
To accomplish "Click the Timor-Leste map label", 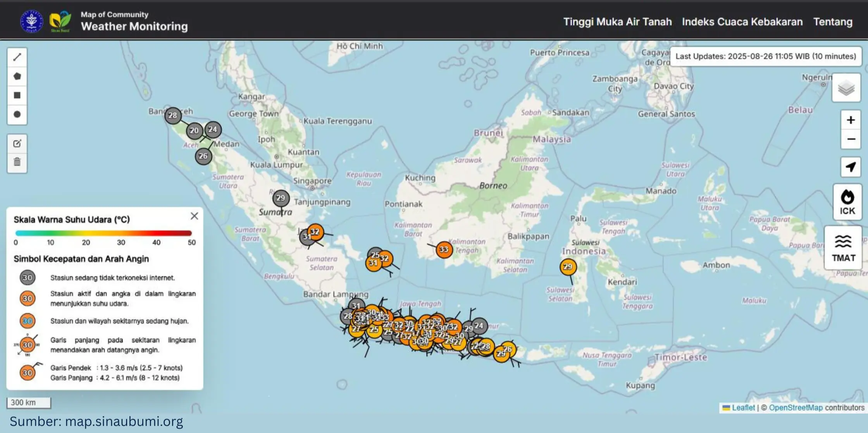I will (681, 357).
